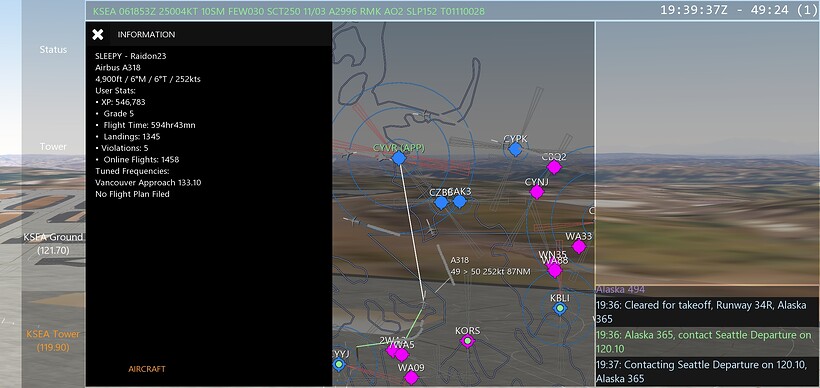Select the Contacting Seattle Departure message

(707, 372)
